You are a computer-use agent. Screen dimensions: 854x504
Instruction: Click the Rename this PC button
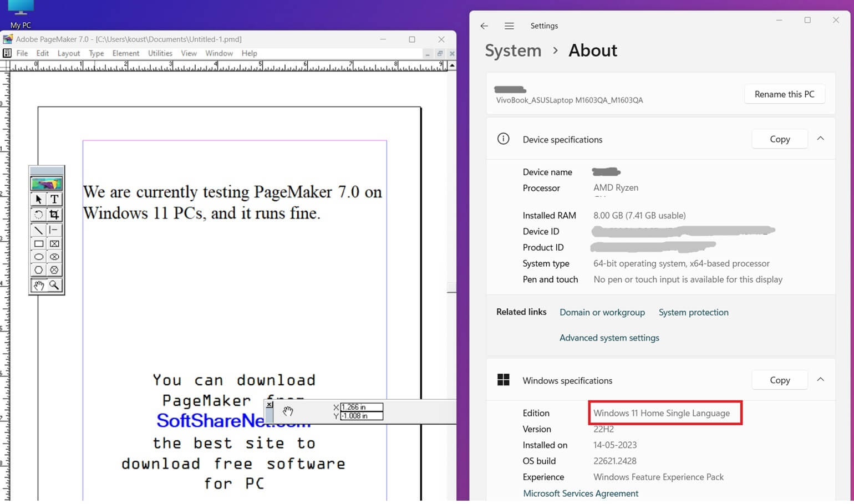click(784, 94)
